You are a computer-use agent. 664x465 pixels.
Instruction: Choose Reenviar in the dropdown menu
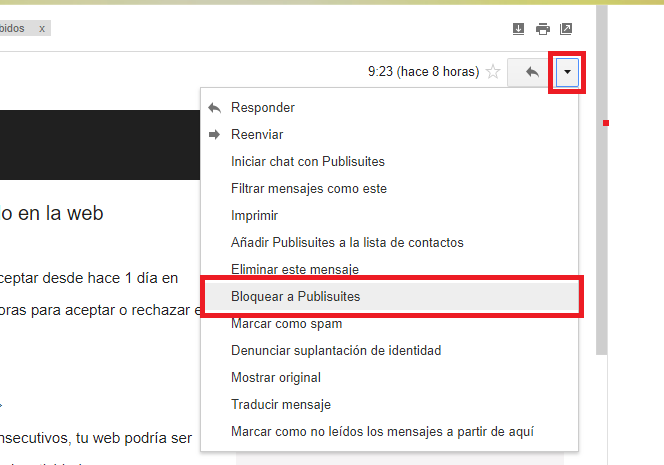[x=257, y=134]
